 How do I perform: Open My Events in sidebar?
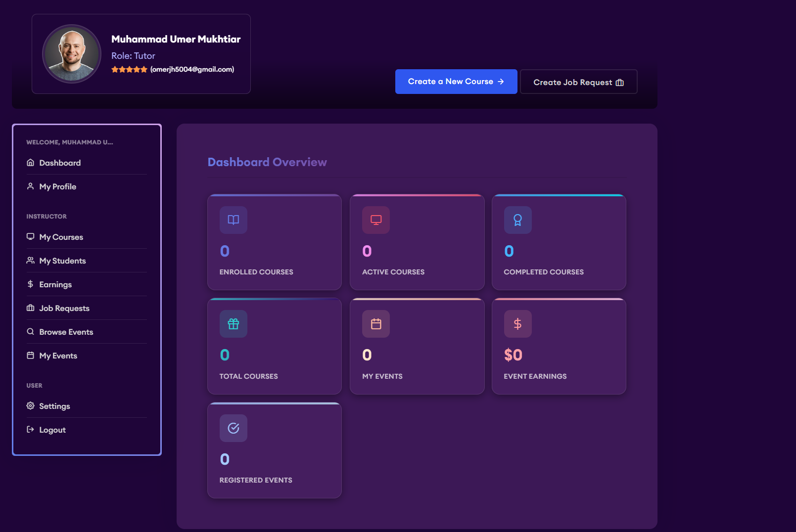(87, 355)
